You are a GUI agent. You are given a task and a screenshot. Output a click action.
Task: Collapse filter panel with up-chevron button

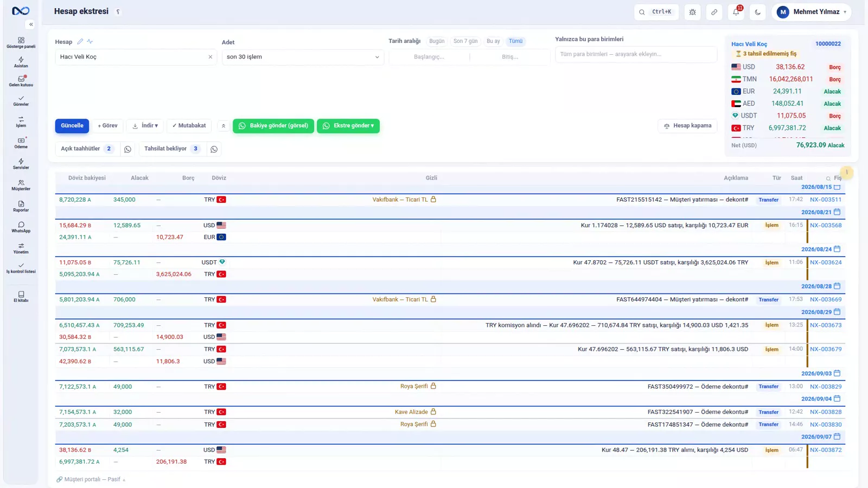(223, 126)
